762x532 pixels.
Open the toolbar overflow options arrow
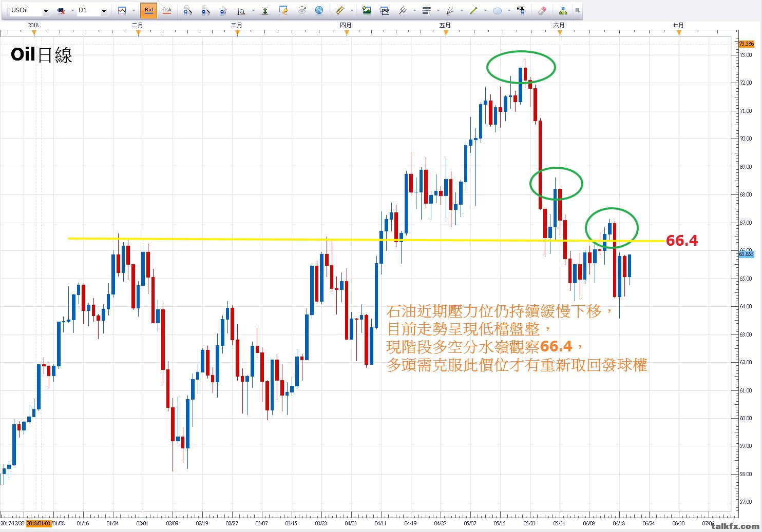[578, 10]
